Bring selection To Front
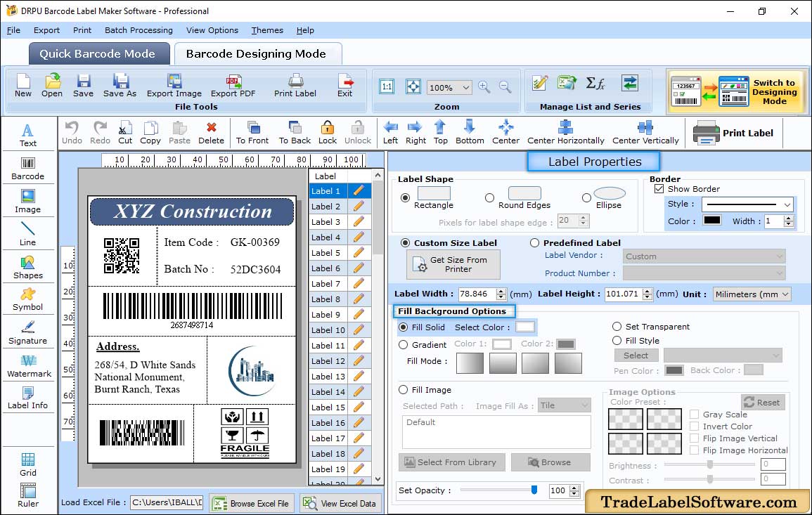 point(252,133)
